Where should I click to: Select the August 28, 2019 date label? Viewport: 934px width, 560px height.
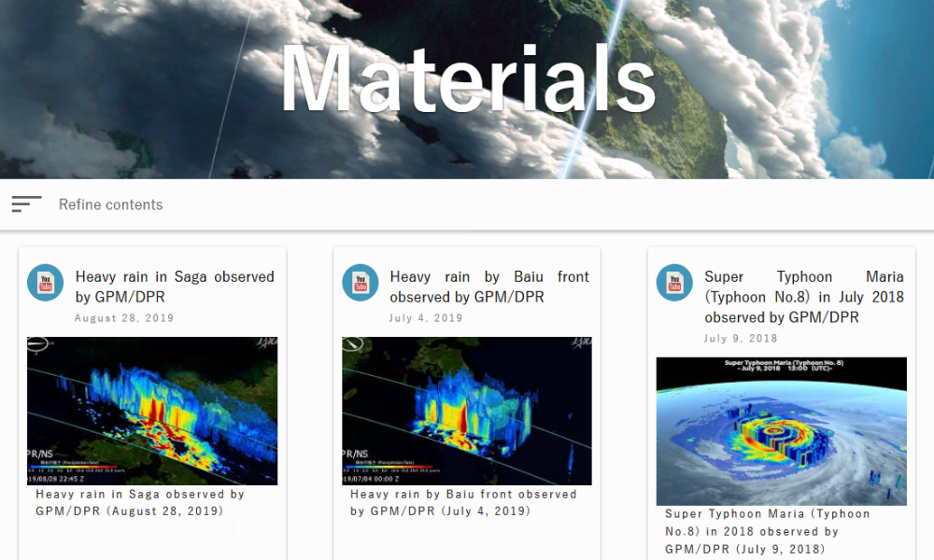pos(124,317)
